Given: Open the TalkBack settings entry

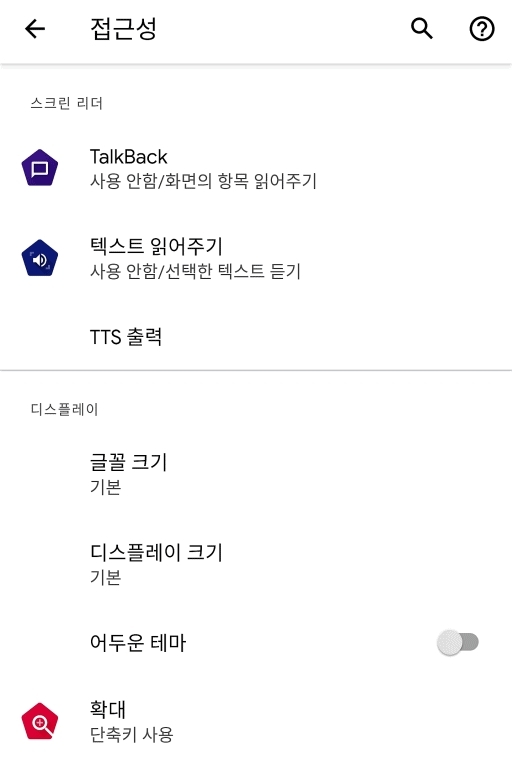Looking at the screenshot, I should coord(256,168).
